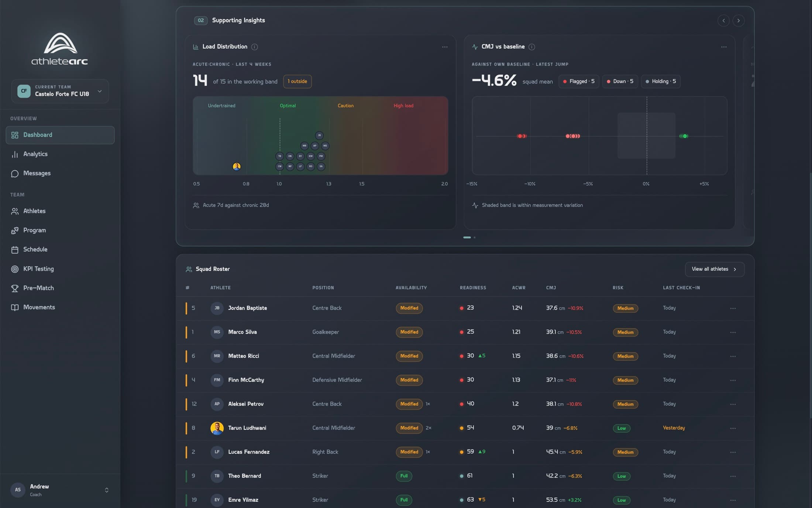Image resolution: width=812 pixels, height=508 pixels.
Task: Click Theo Bernard's Full availability badge
Action: tap(404, 476)
